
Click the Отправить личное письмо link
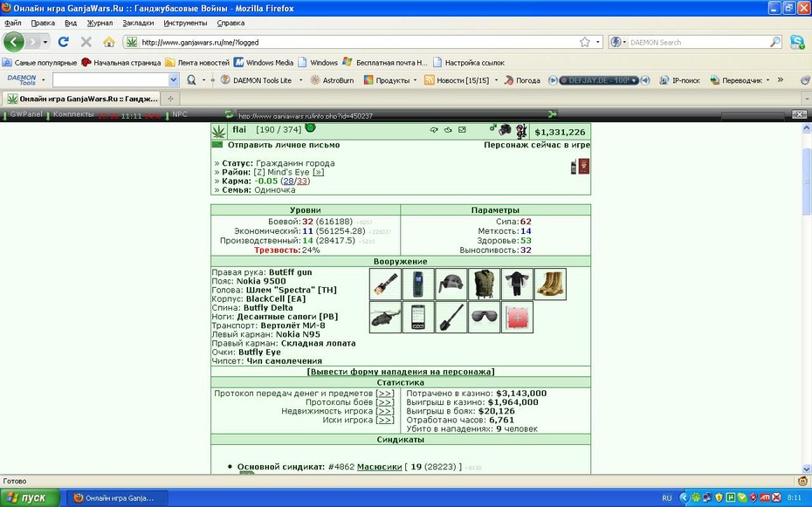[x=284, y=145]
